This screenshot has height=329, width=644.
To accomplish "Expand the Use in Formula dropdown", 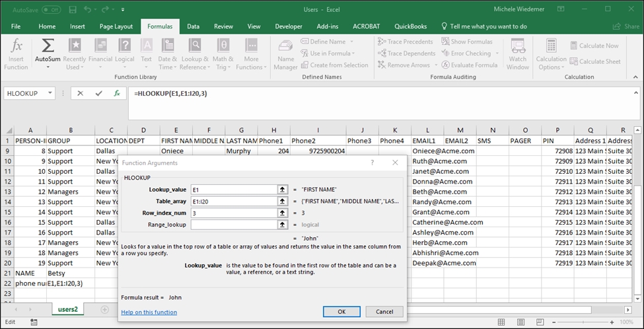I will click(x=353, y=54).
